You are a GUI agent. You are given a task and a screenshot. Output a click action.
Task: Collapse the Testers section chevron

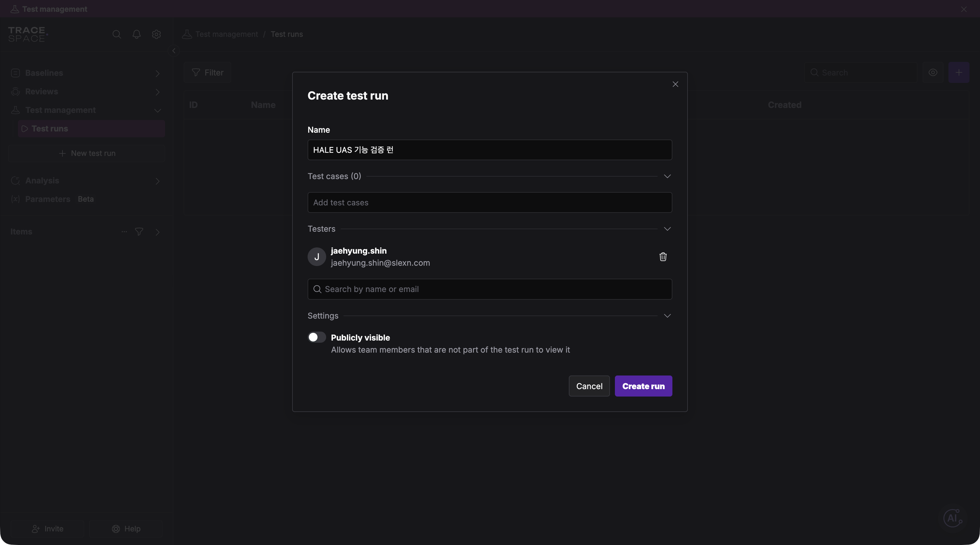click(x=667, y=229)
